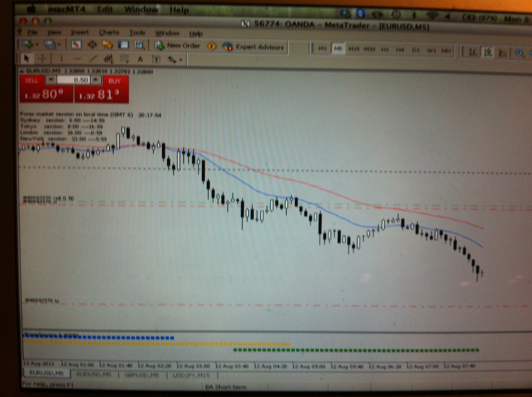Switch chart to H1 timeframe
This screenshot has height=397, width=532.
pyautogui.click(x=385, y=50)
